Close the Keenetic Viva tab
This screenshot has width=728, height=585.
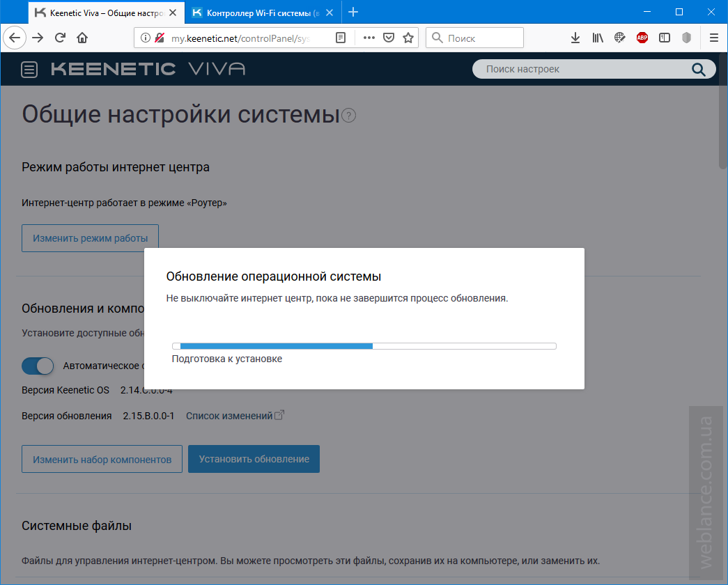(173, 13)
